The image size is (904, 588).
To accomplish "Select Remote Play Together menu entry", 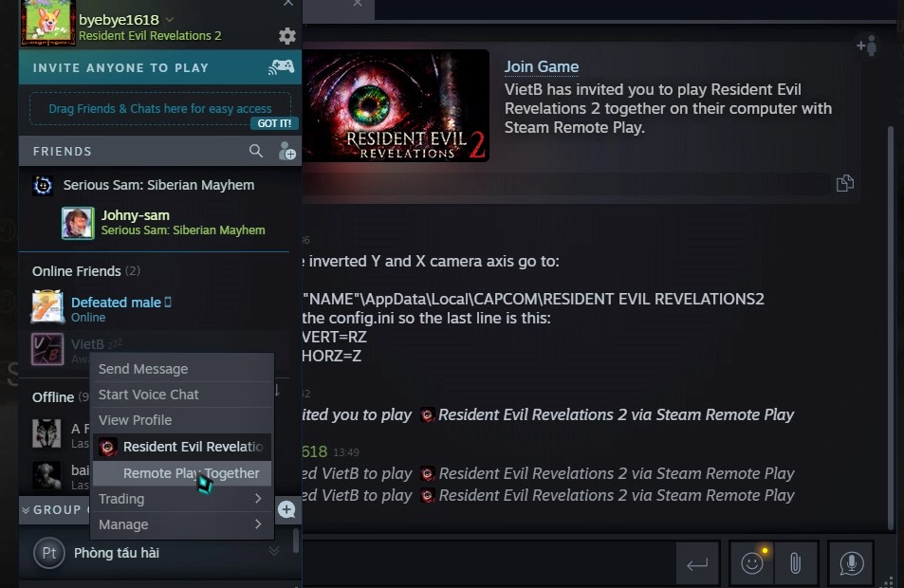I will [x=181, y=473].
